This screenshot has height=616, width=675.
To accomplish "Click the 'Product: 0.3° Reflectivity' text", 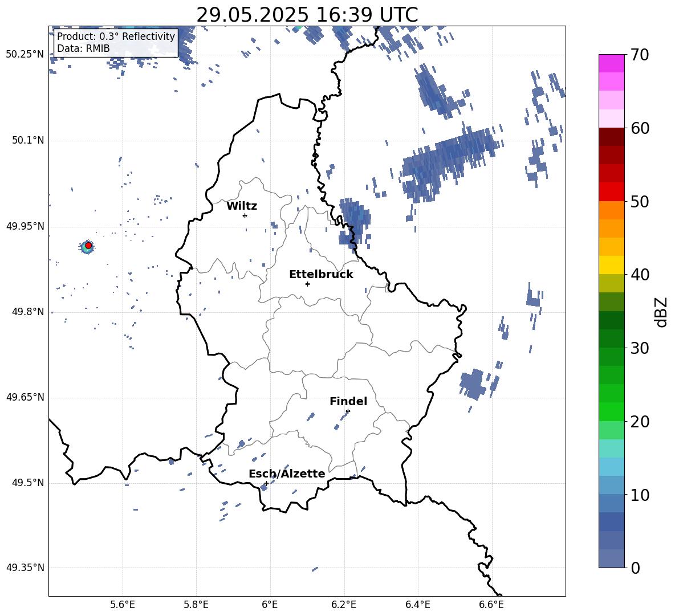I will click(116, 36).
